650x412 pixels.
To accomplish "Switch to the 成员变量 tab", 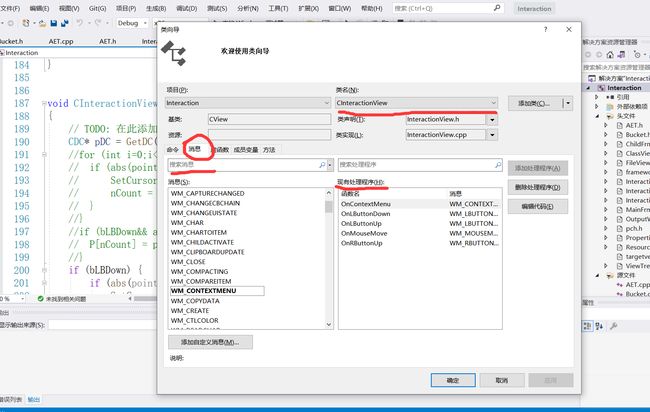I will point(246,149).
